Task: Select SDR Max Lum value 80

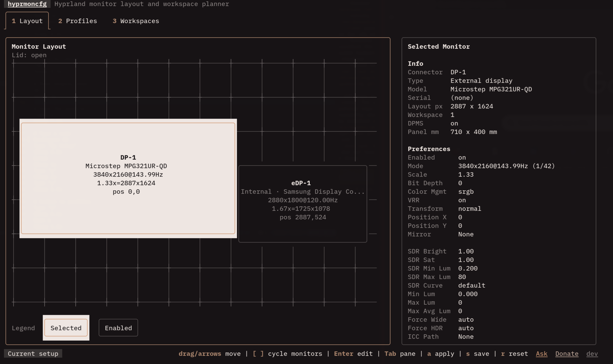Action: (x=462, y=277)
